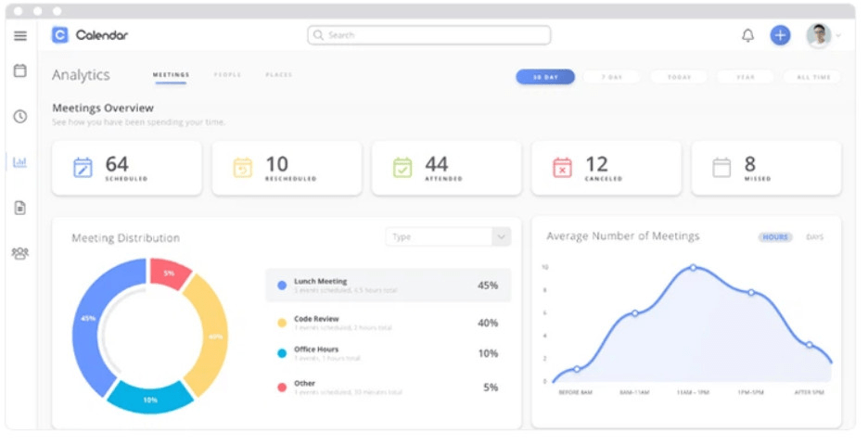Viewport: 868px width, 445px height.
Task: Click the Search input field
Action: coord(428,35)
